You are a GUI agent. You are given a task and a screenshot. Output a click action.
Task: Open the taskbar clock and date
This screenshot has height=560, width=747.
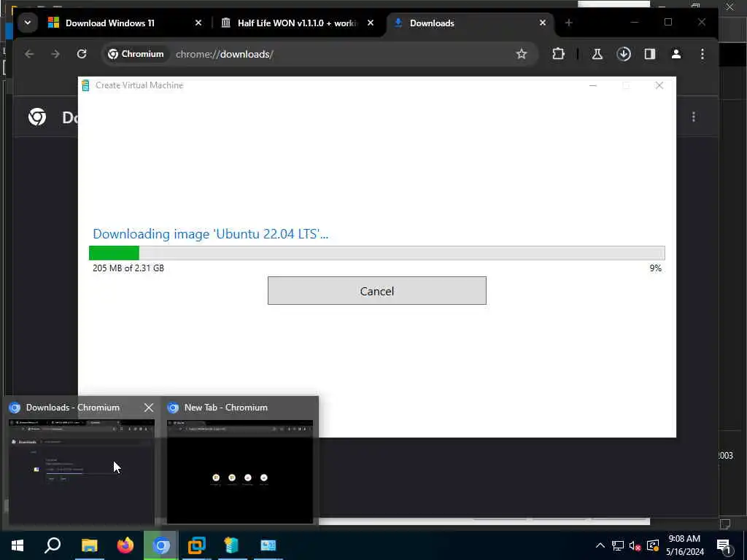684,545
